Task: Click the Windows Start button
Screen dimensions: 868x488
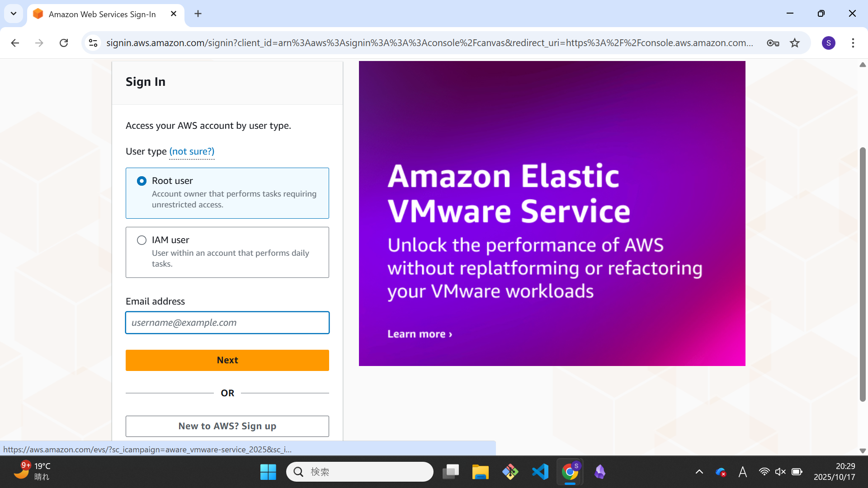Action: click(268, 472)
